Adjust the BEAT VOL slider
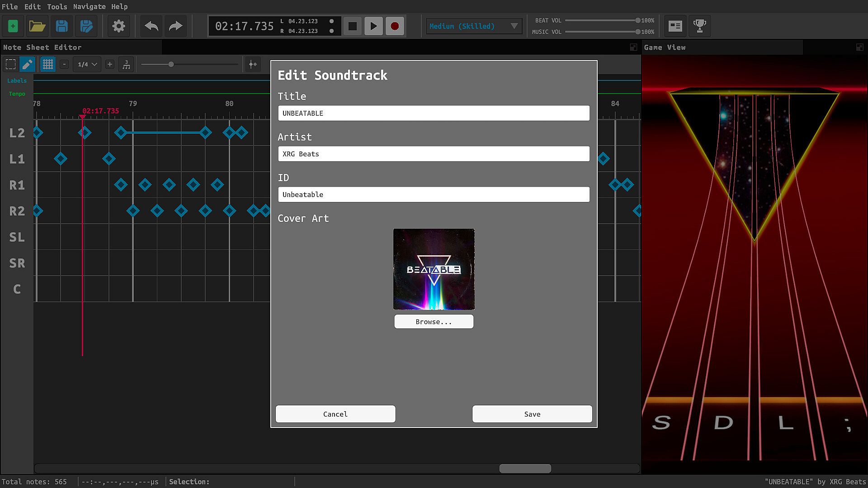This screenshot has width=868, height=488. (x=637, y=20)
